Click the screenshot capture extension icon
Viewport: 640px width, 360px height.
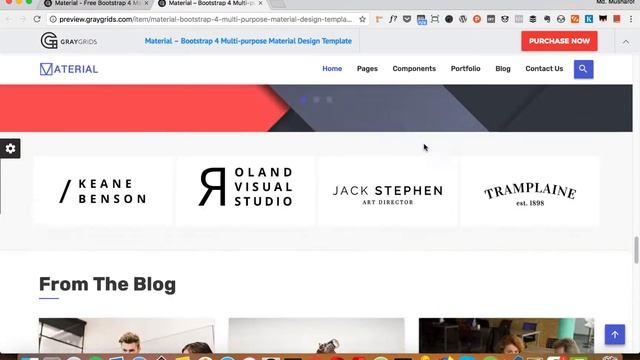click(435, 19)
